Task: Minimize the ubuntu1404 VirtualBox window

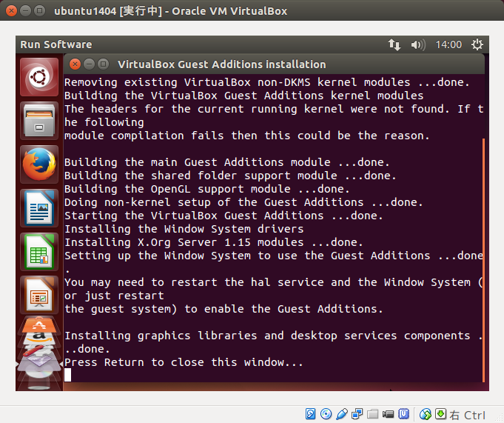Action: click(x=25, y=11)
